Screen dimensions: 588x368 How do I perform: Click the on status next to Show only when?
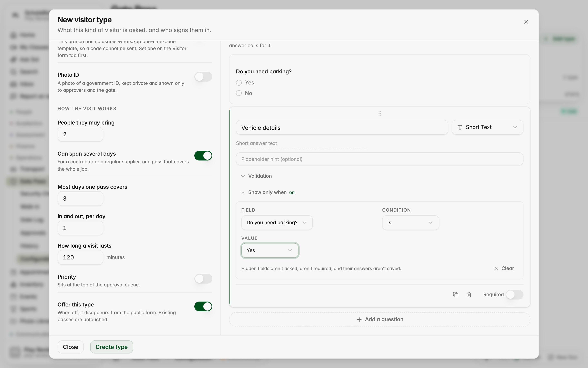coord(292,193)
